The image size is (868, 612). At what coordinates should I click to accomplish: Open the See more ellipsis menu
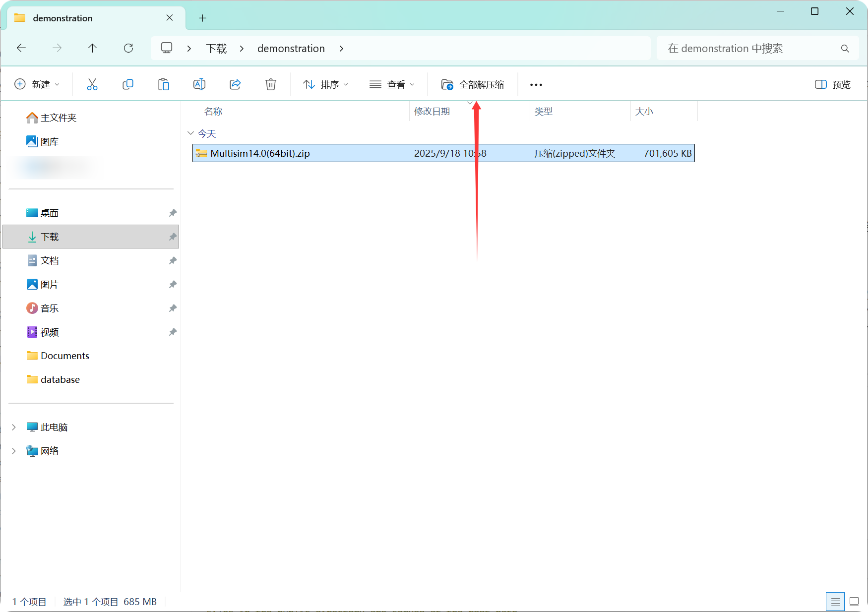[x=536, y=85]
